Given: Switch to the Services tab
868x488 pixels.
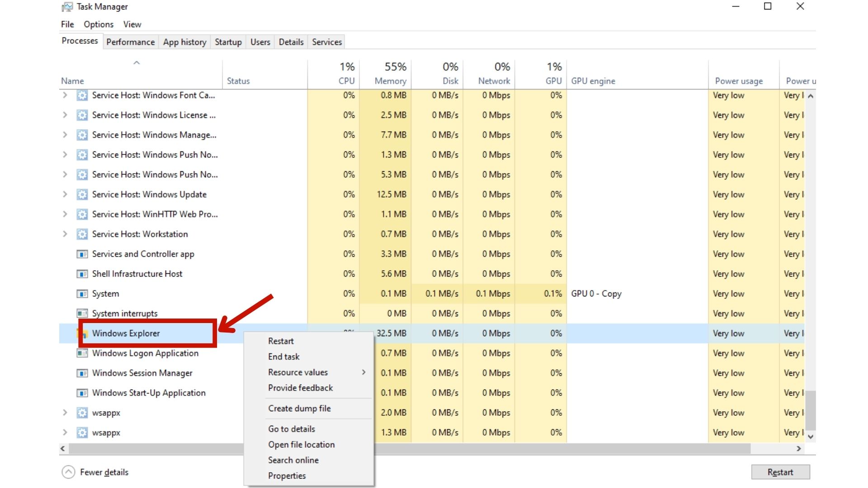Looking at the screenshot, I should [x=326, y=42].
